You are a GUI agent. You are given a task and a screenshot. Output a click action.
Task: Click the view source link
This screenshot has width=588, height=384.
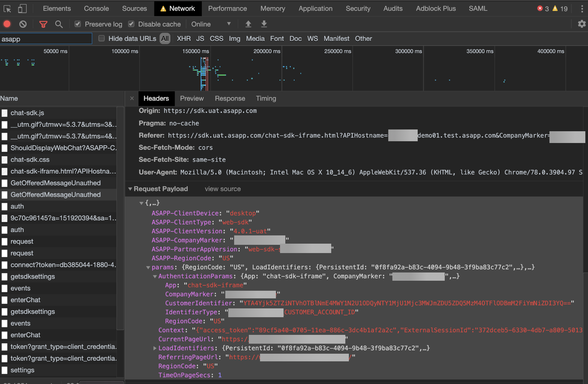click(x=222, y=189)
